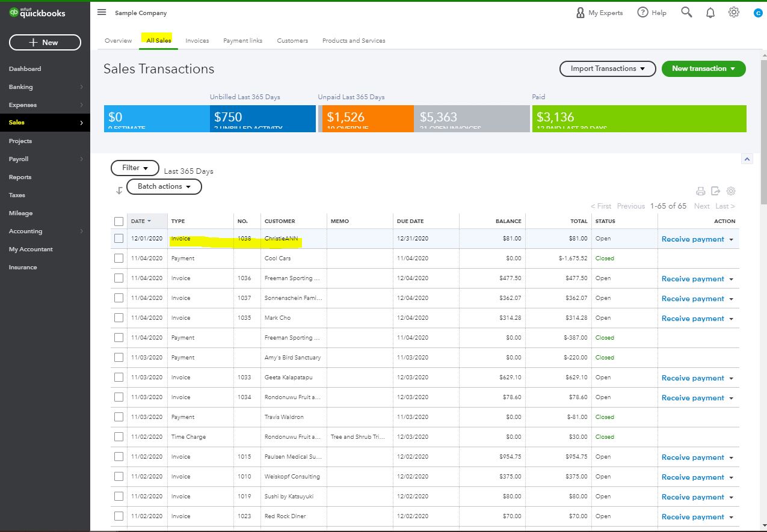Switch to Products and Services tab

[x=354, y=41]
